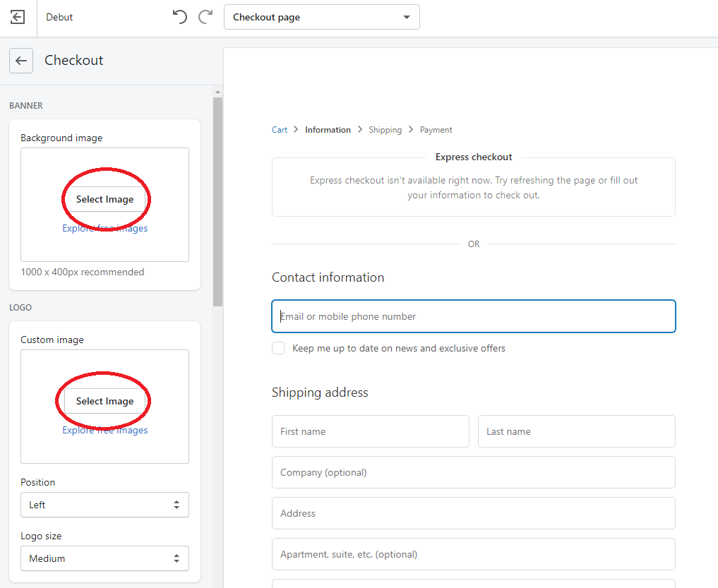The width and height of the screenshot is (718, 588).
Task: Open the Checkout page selector dropdown
Action: click(x=321, y=17)
